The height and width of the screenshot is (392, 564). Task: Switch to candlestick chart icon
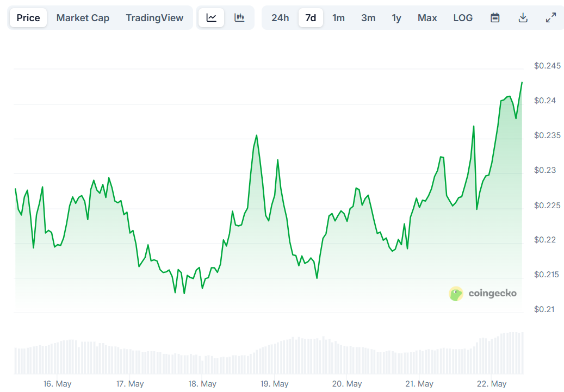239,18
